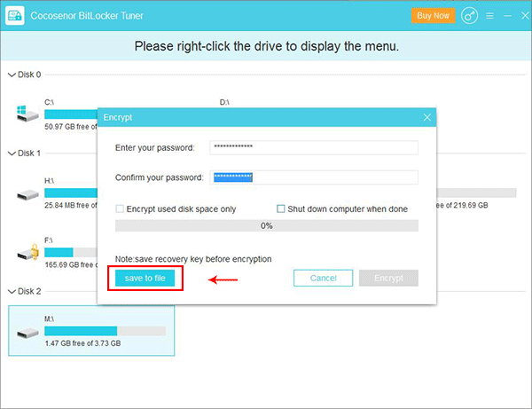Click the 'F:\' drive label
The height and width of the screenshot is (409, 532).
click(x=49, y=240)
